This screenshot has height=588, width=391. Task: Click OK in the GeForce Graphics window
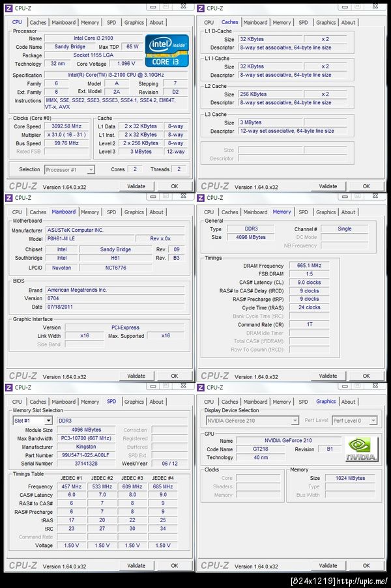366,566
